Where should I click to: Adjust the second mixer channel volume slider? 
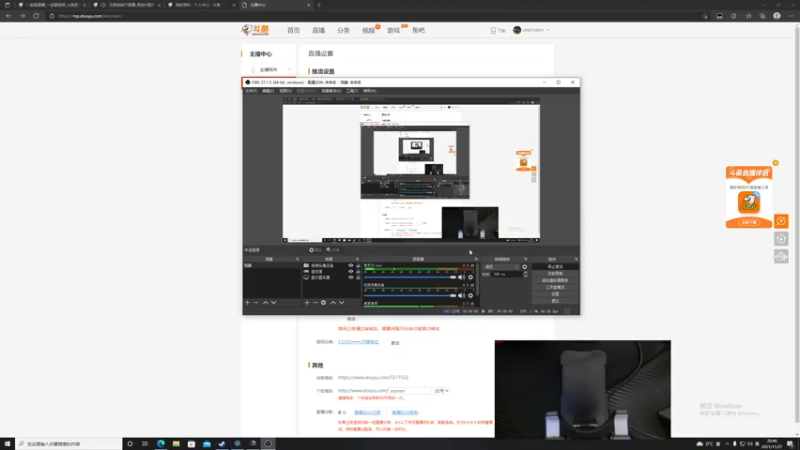click(x=410, y=295)
